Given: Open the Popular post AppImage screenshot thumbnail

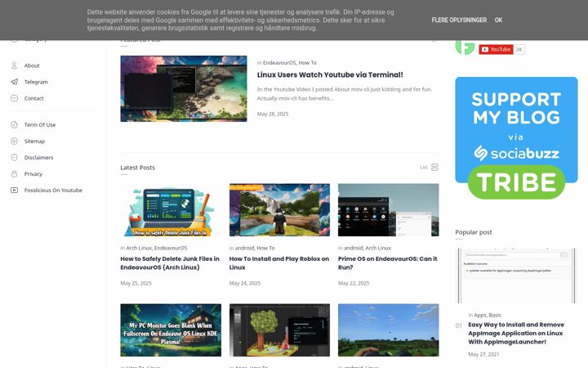Looking at the screenshot, I should pyautogui.click(x=516, y=276).
